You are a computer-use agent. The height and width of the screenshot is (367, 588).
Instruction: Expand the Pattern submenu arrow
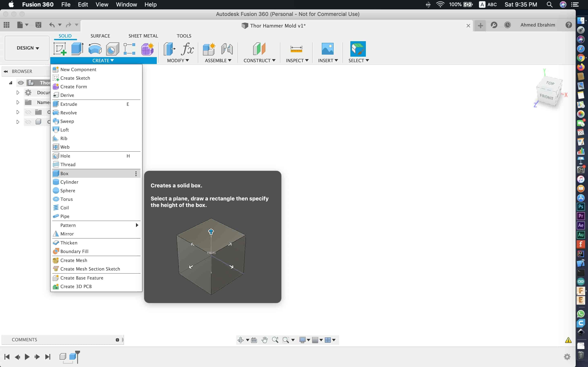[x=137, y=225]
